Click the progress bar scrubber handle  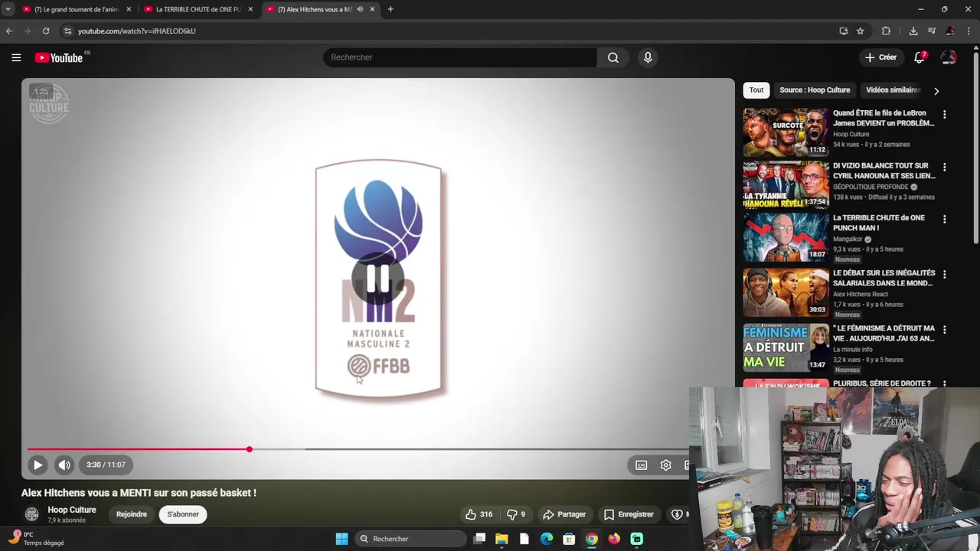pyautogui.click(x=250, y=449)
